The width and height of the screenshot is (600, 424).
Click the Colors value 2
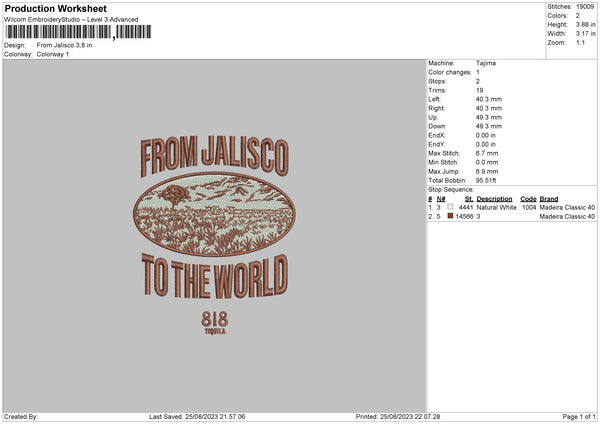point(578,16)
